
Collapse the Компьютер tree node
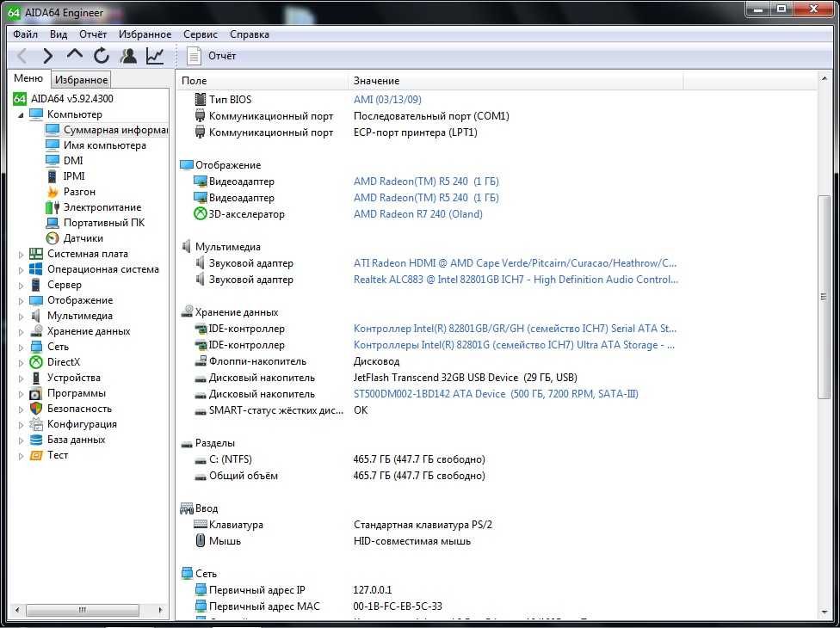point(21,114)
